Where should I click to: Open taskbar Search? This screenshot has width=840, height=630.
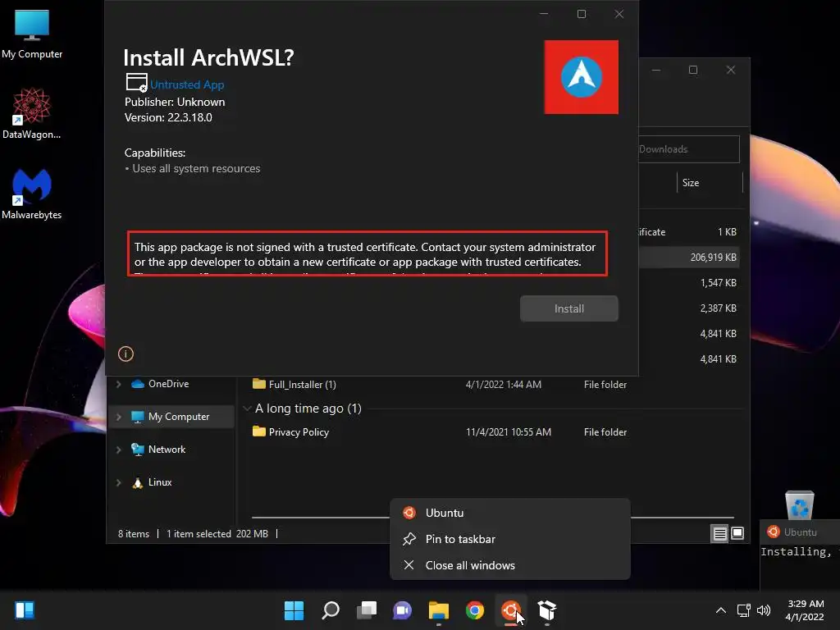[331, 610]
